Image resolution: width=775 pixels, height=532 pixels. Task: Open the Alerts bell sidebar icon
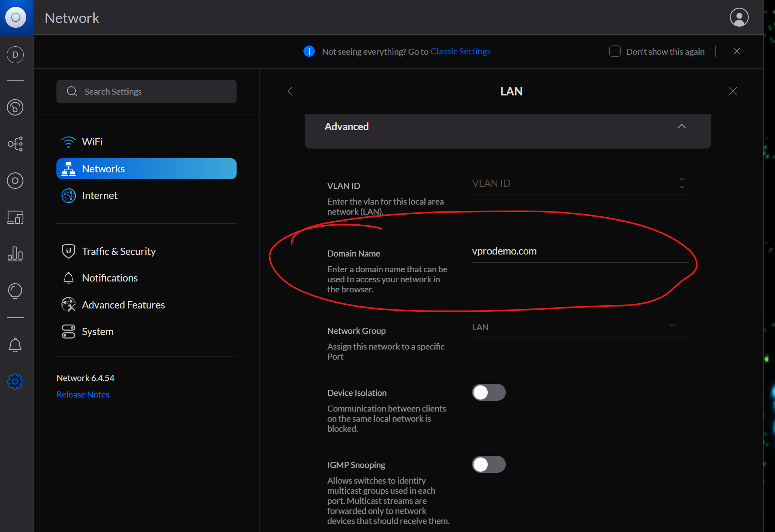(15, 345)
